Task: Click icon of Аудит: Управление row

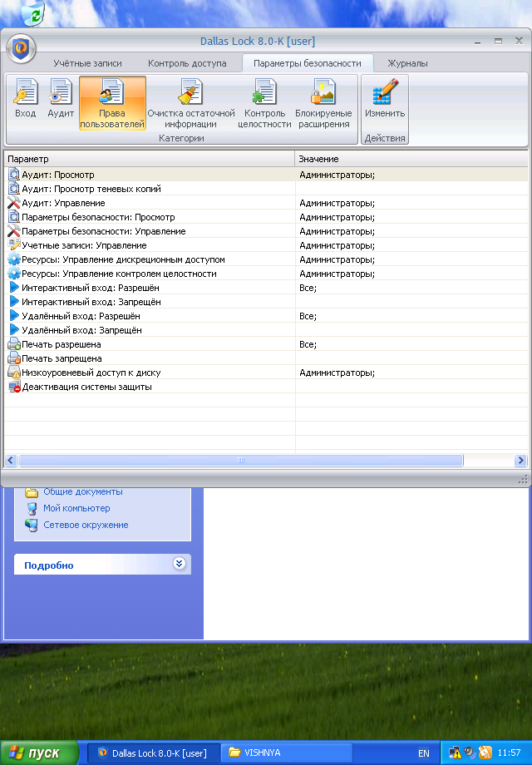Action: (x=14, y=202)
